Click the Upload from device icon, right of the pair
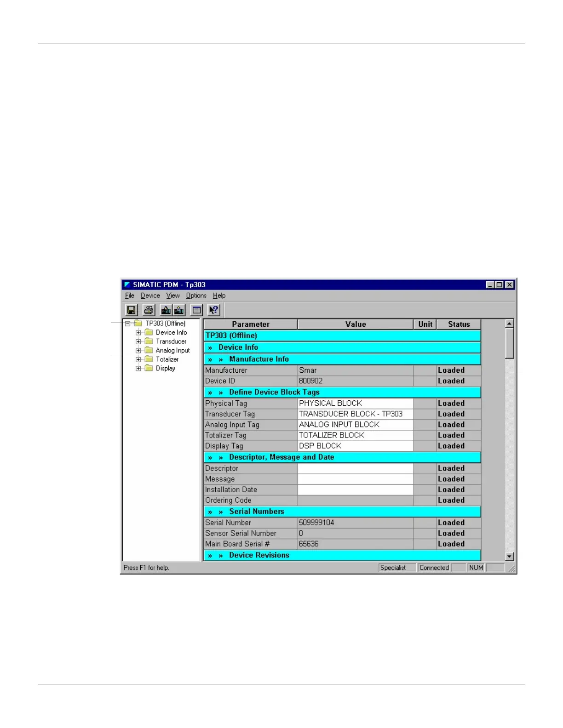 pos(179,310)
